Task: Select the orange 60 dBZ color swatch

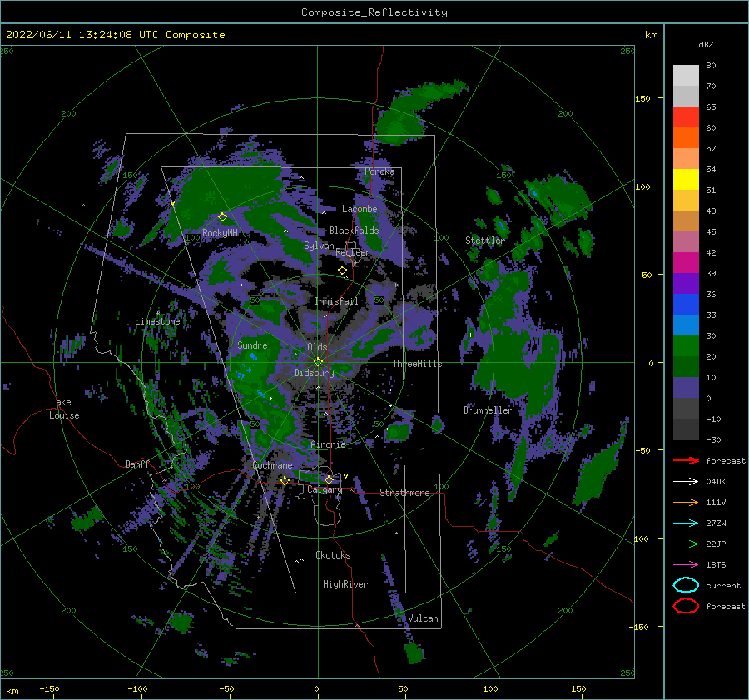Action: (686, 137)
